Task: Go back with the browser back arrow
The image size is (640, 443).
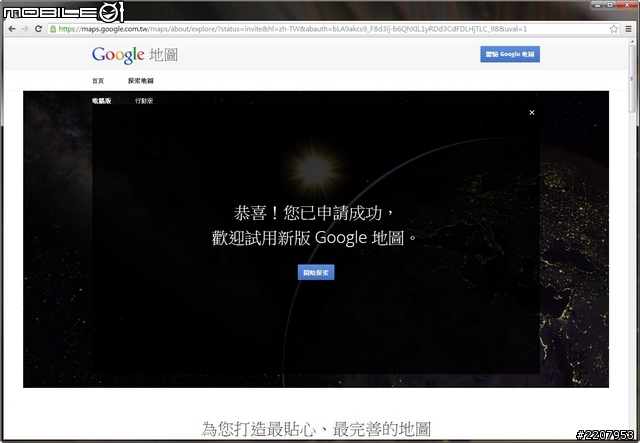Action: point(12,29)
